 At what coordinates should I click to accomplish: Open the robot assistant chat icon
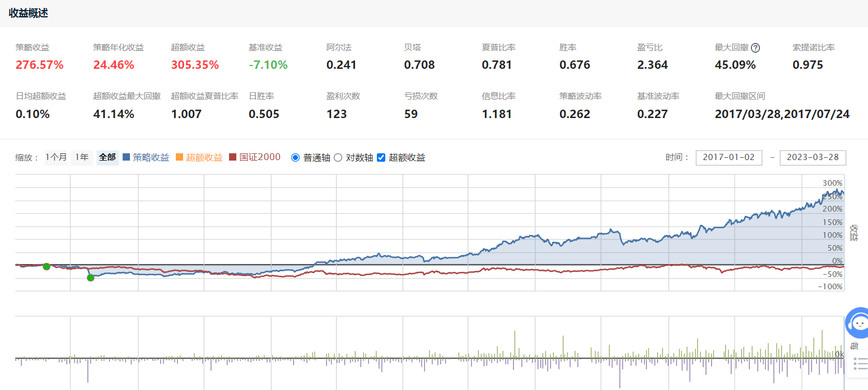click(857, 323)
